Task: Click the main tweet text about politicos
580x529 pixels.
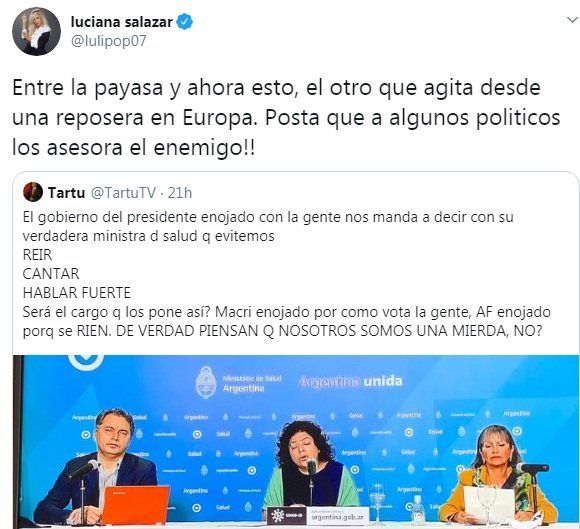Action: 286,118
